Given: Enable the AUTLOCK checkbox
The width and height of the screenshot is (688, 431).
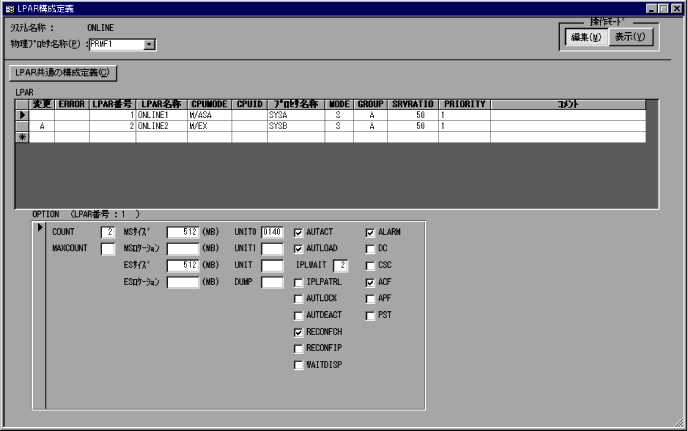Looking at the screenshot, I should (298, 299).
